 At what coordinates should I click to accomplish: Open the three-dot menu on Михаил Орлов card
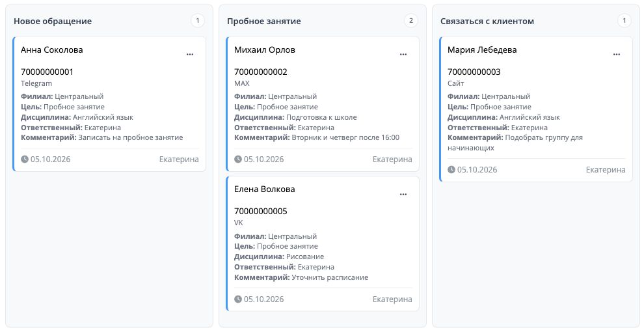pyautogui.click(x=403, y=54)
